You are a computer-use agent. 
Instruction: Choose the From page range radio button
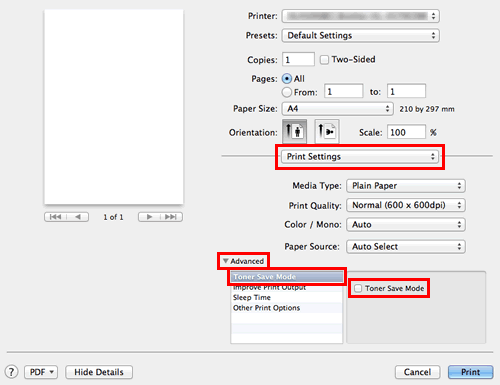click(287, 92)
